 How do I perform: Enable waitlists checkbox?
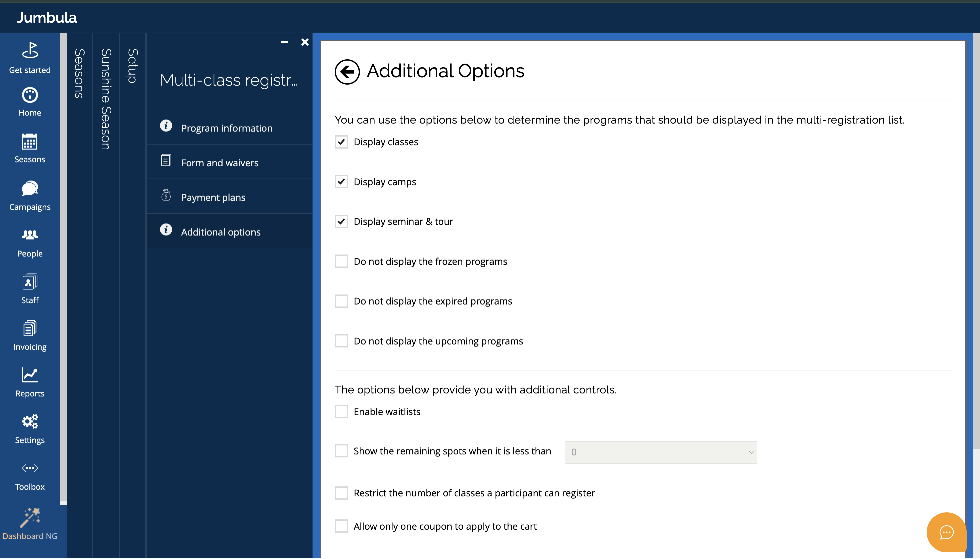click(341, 411)
